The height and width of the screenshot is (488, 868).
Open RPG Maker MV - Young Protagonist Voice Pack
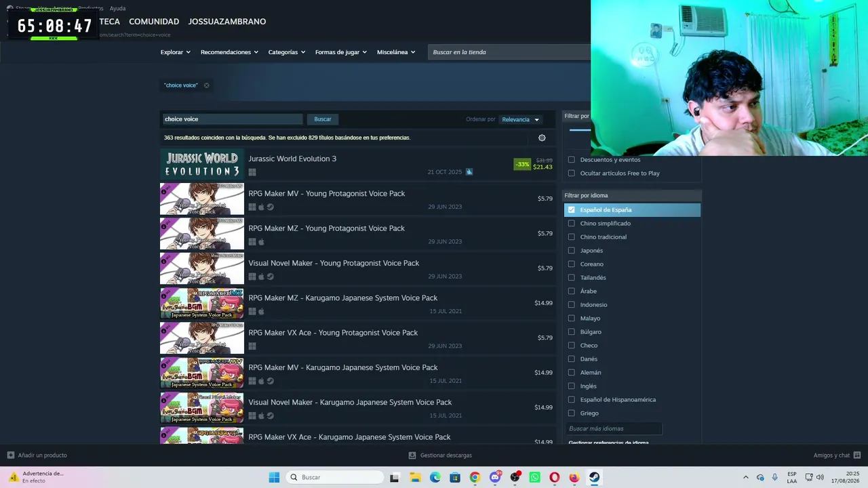pyautogui.click(x=358, y=199)
